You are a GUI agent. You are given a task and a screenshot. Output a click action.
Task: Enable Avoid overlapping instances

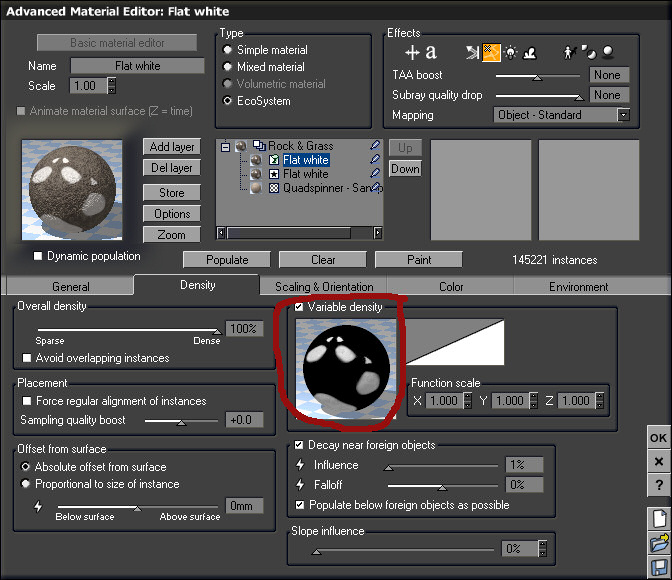(x=27, y=358)
